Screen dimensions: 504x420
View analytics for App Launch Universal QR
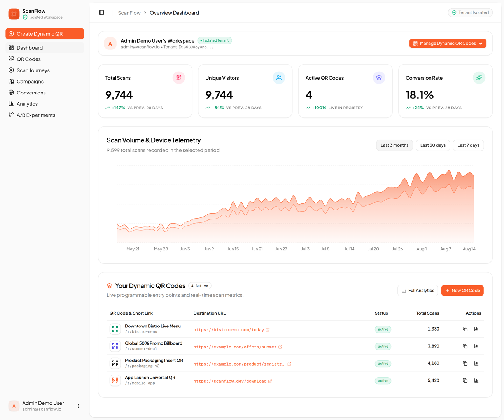point(476,380)
